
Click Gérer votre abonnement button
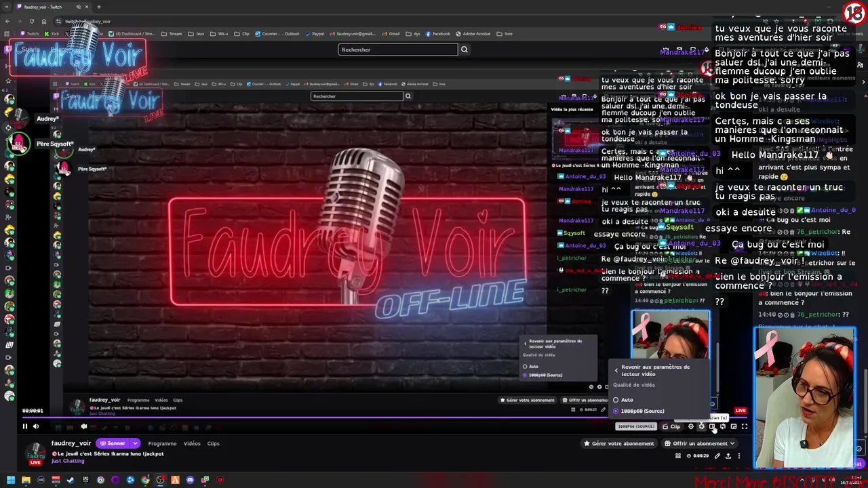[619, 443]
